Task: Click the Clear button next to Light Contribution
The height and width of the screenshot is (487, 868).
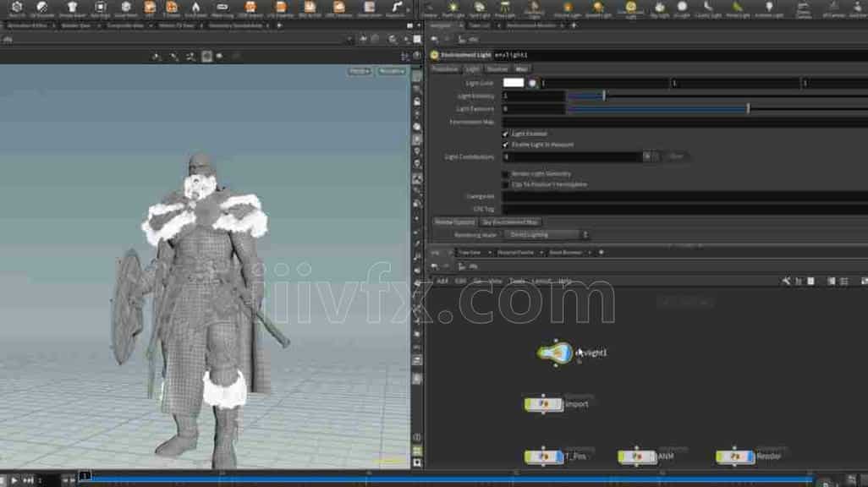Action: click(x=676, y=156)
